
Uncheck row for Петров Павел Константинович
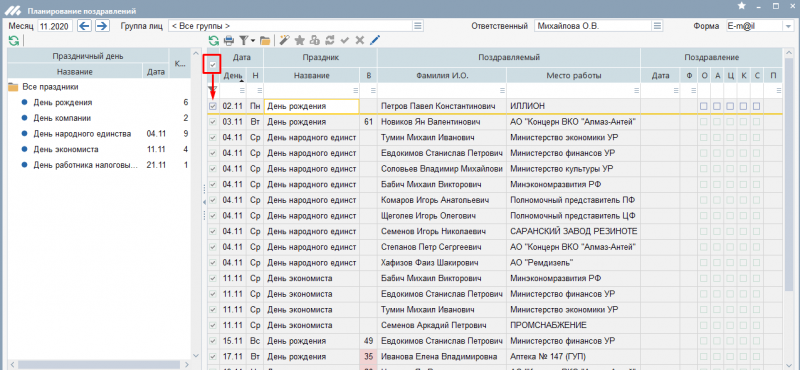click(213, 106)
